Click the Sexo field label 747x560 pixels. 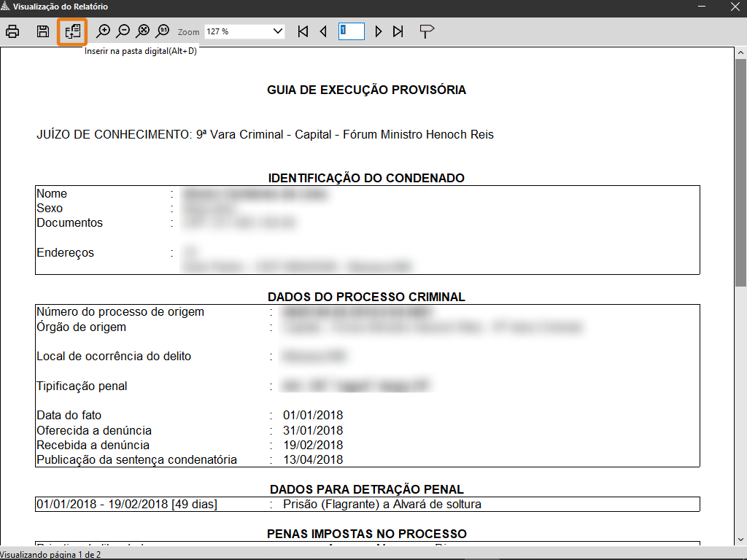pyautogui.click(x=50, y=208)
